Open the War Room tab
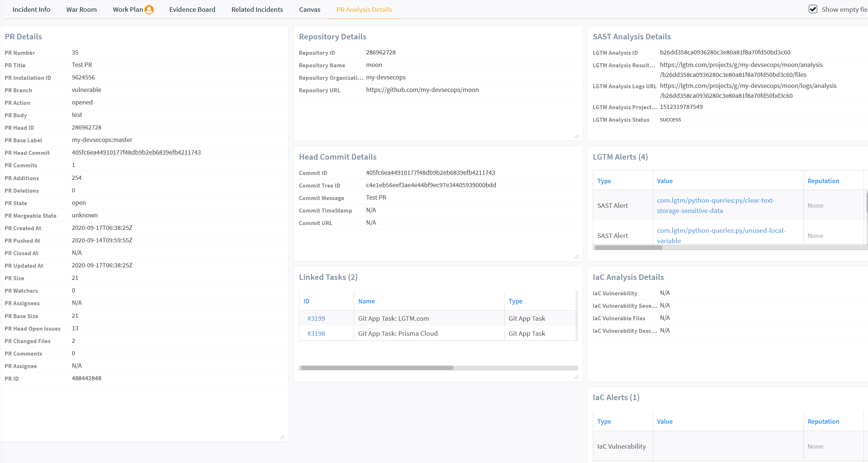The height and width of the screenshot is (463, 868). click(x=81, y=10)
